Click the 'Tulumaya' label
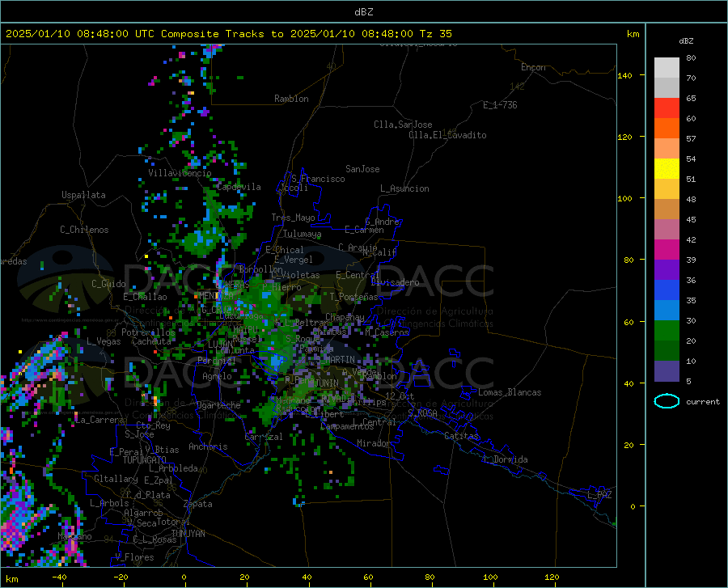Screen dimensions: 728x588 [303, 234]
